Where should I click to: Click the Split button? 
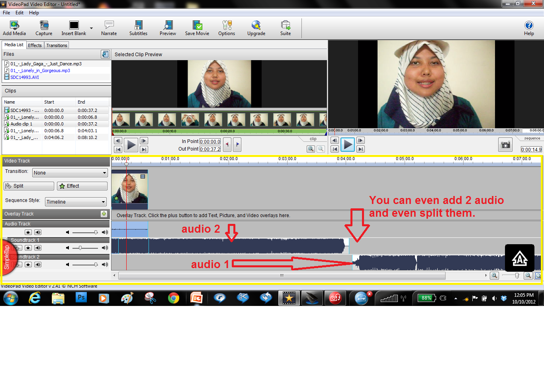[x=28, y=186]
